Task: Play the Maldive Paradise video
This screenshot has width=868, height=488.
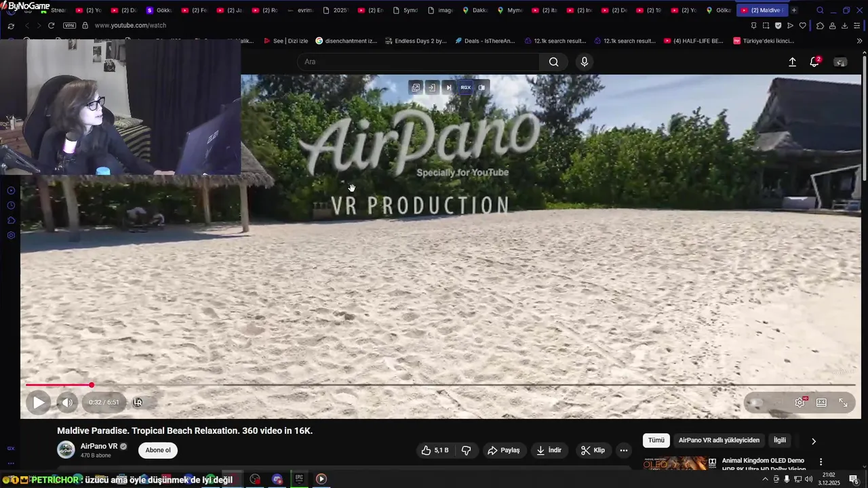Action: (x=39, y=403)
